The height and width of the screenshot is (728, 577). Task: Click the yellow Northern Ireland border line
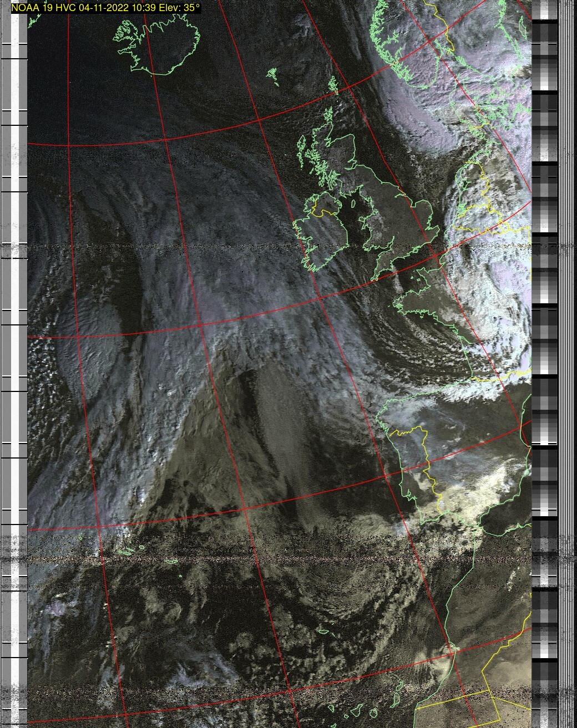point(322,212)
